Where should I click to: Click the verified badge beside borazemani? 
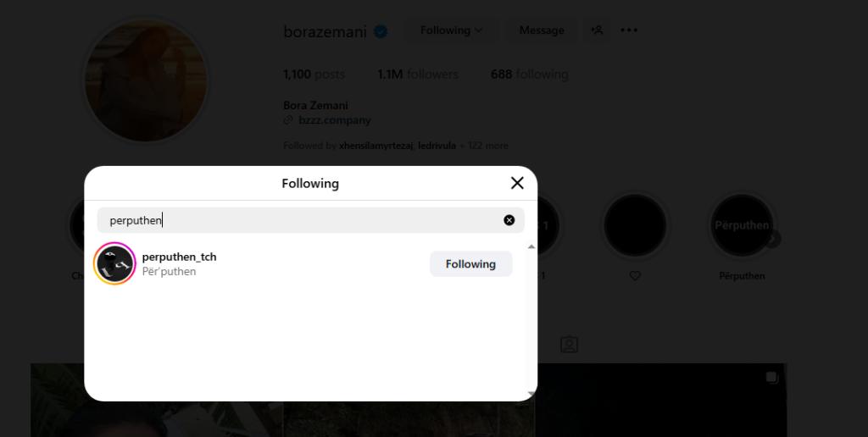pyautogui.click(x=381, y=31)
